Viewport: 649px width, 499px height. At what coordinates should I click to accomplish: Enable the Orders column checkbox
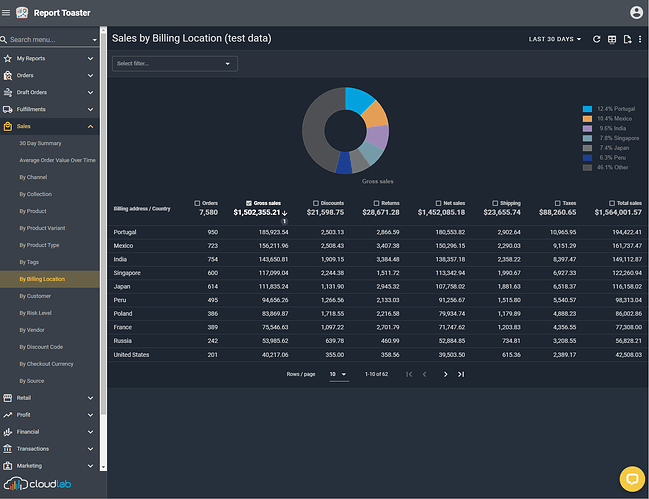tap(198, 203)
